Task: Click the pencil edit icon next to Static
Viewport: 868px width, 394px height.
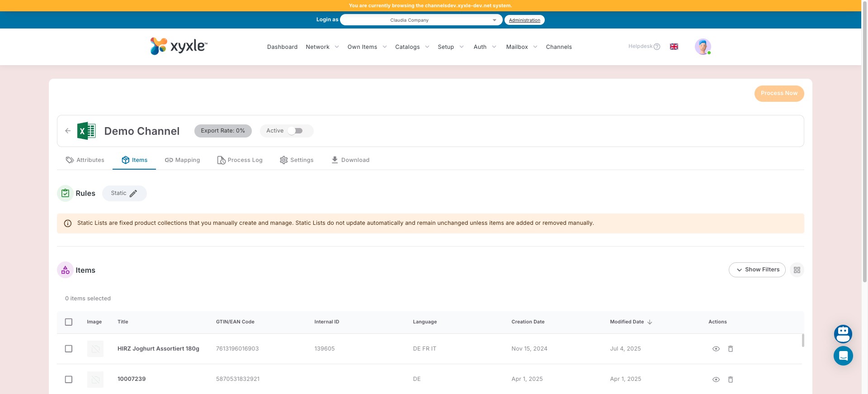Action: tap(133, 194)
